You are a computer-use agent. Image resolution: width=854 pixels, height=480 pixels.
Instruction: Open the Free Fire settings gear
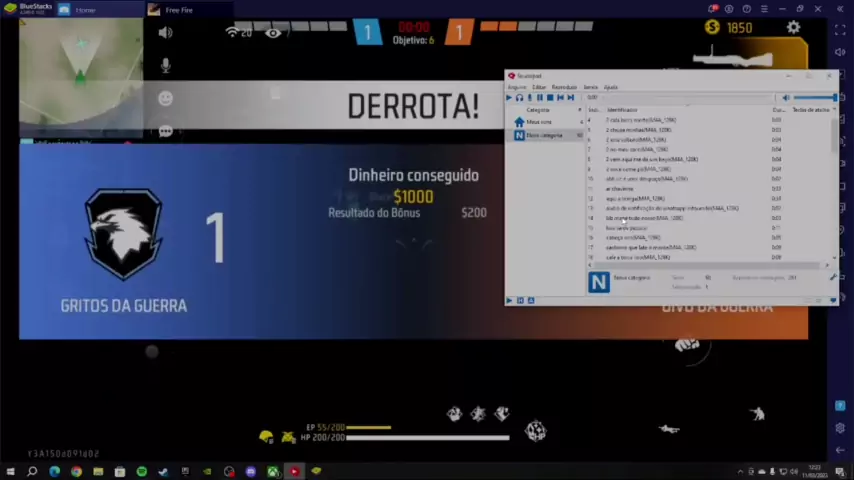click(793, 28)
